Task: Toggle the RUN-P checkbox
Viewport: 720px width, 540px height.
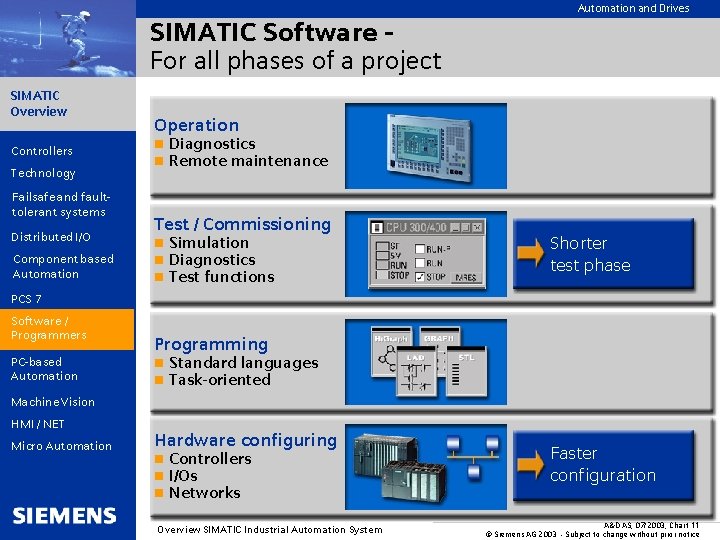Action: 420,249
